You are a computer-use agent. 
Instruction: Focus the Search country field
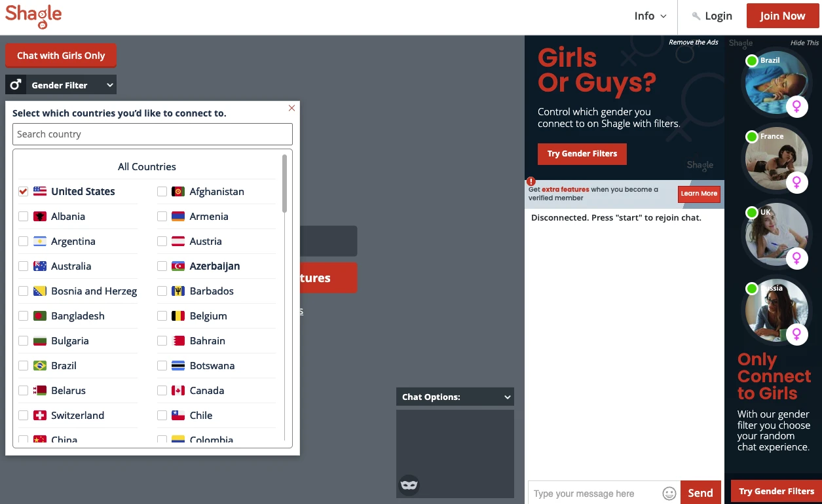152,134
